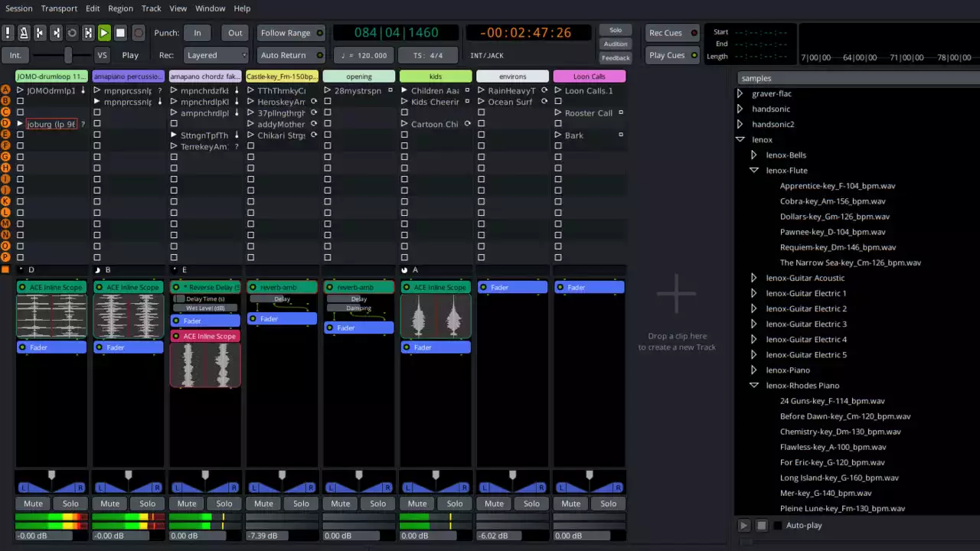Toggle Rec Cues button
Screen dimensions: 980x551
point(672,33)
